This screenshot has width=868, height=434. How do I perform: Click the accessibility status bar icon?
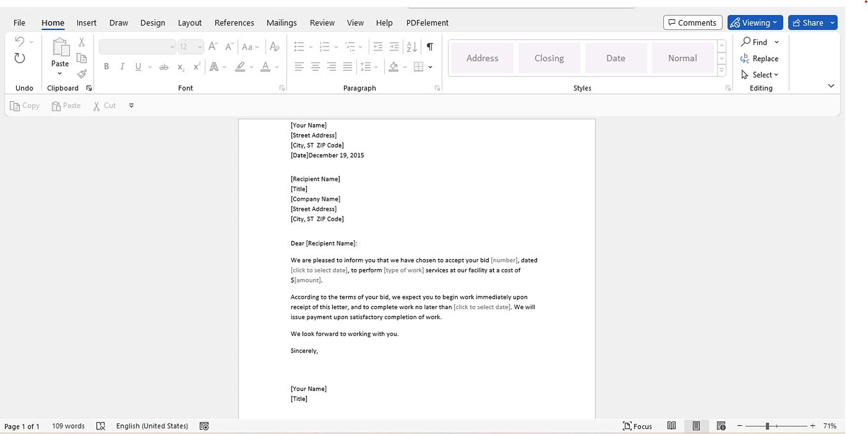point(204,426)
